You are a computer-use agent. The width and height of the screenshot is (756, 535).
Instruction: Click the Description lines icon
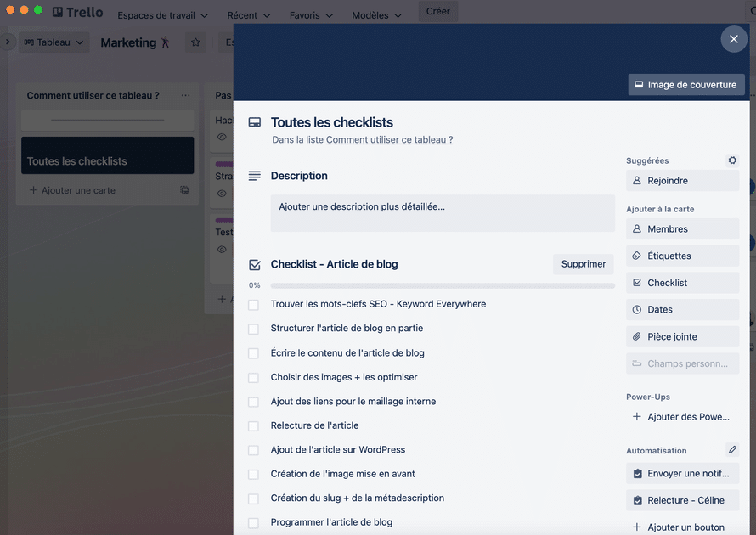255,176
